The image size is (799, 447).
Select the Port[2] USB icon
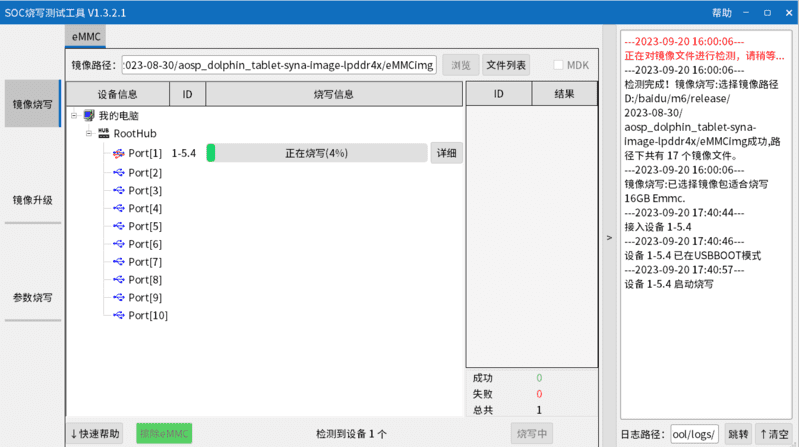119,173
